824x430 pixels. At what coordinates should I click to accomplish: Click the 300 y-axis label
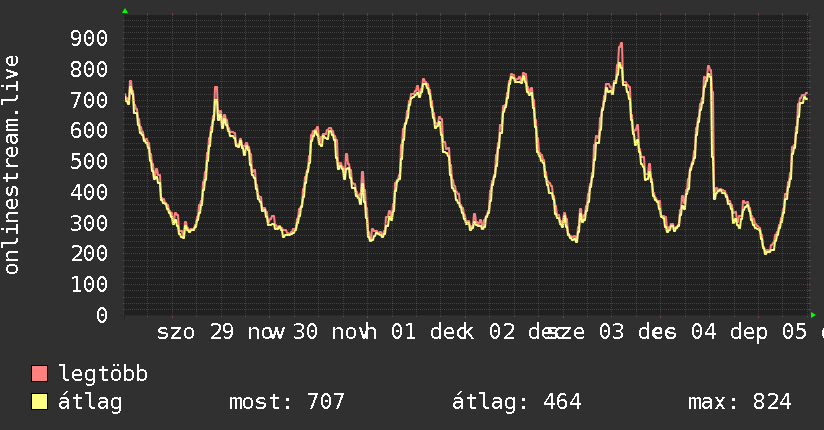click(x=89, y=223)
